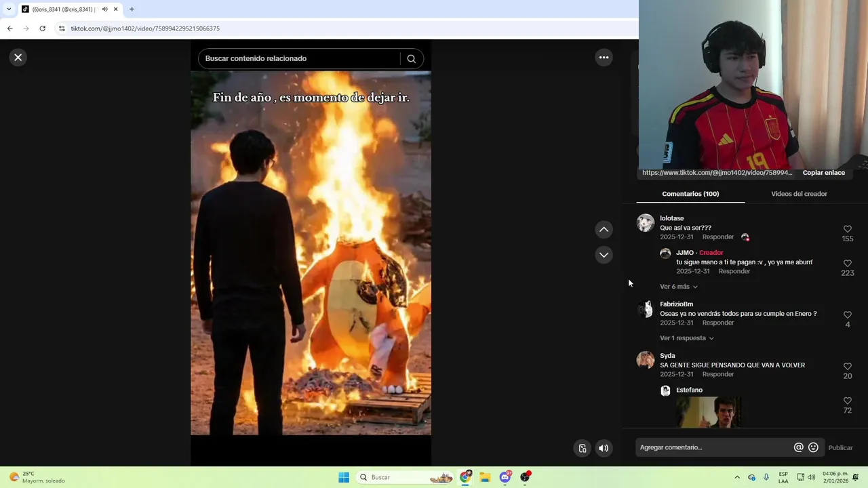This screenshot has width=868, height=488.
Task: Reload the page with the refresh icon
Action: point(42,28)
